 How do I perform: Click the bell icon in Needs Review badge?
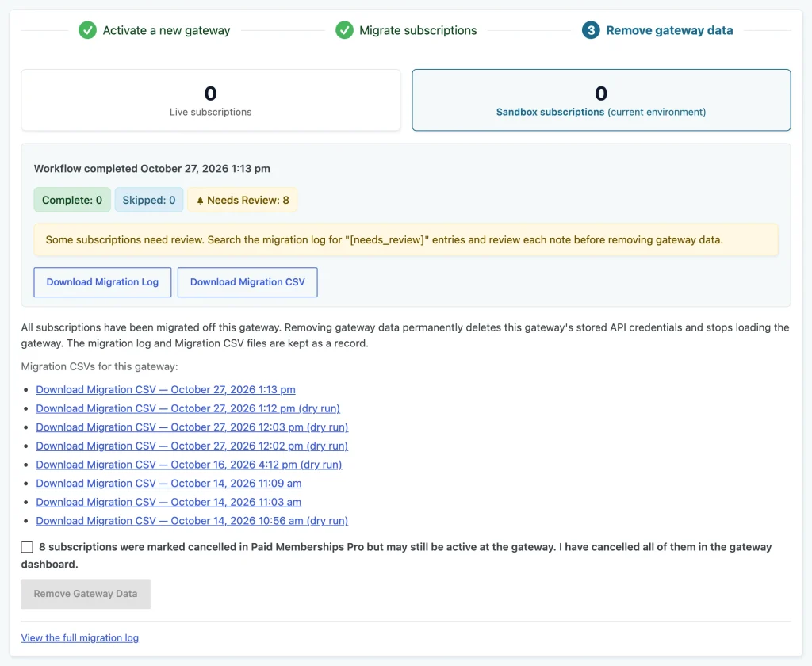[200, 201]
